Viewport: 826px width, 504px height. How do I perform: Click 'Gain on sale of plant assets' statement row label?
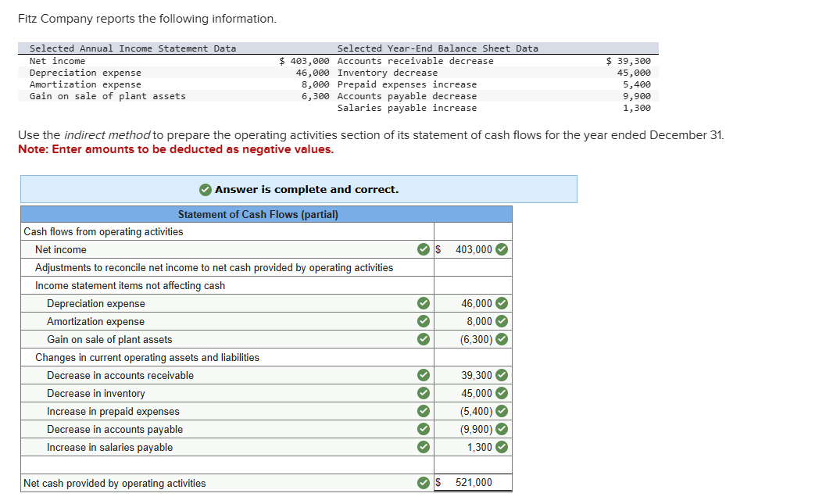point(109,339)
